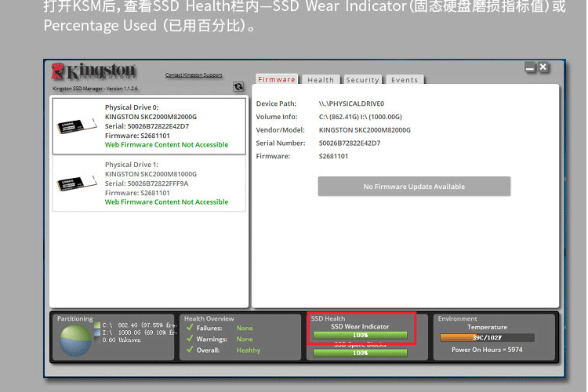Image resolution: width=588 pixels, height=392 pixels.
Task: Click the Overall green checkmark icon
Action: point(190,350)
